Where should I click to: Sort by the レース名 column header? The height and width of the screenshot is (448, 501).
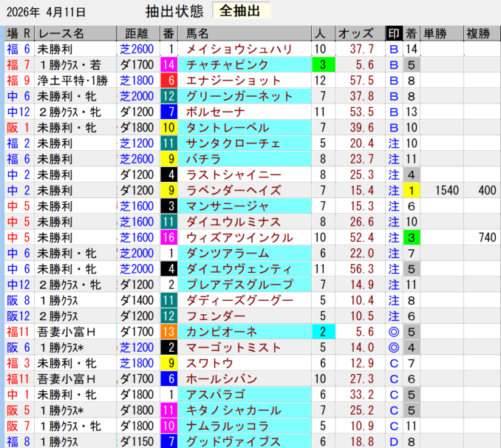pos(75,33)
